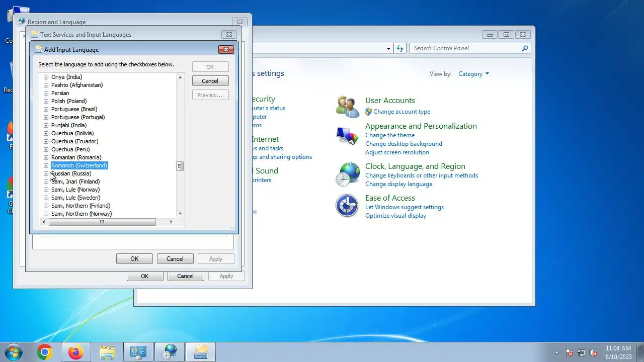Switch to Region and Language taskbar button
This screenshot has width=644, height=362.
point(170,352)
